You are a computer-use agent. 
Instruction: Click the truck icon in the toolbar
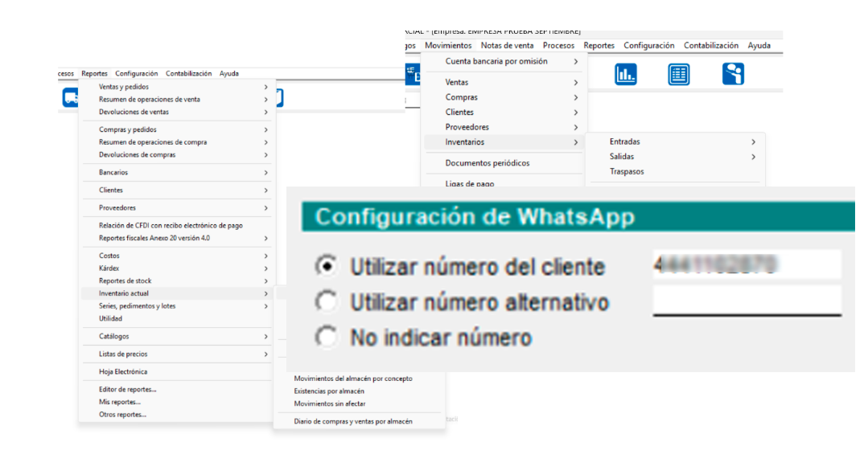(x=70, y=97)
